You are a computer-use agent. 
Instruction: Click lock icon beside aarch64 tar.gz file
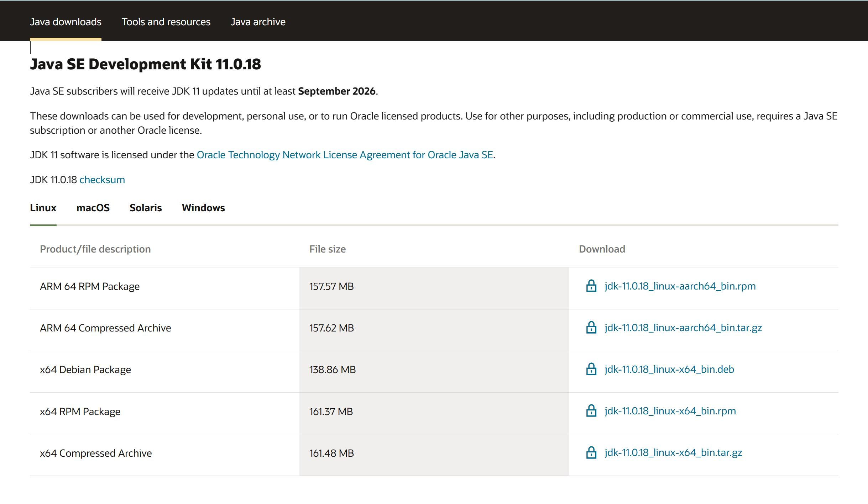click(x=591, y=327)
